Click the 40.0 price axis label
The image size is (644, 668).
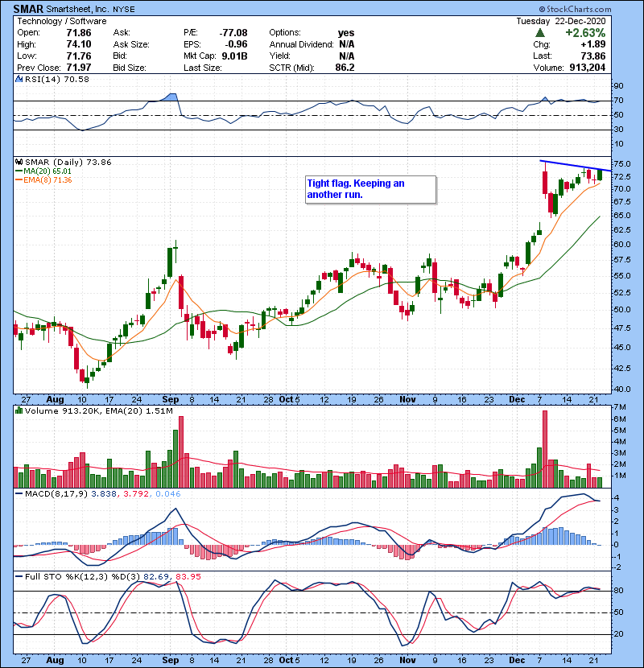(621, 389)
